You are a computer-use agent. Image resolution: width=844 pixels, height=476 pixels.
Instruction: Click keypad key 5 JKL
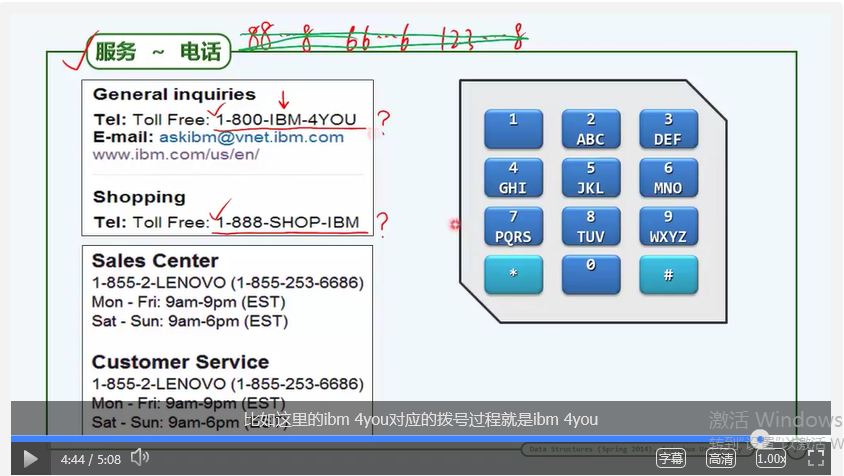point(590,178)
